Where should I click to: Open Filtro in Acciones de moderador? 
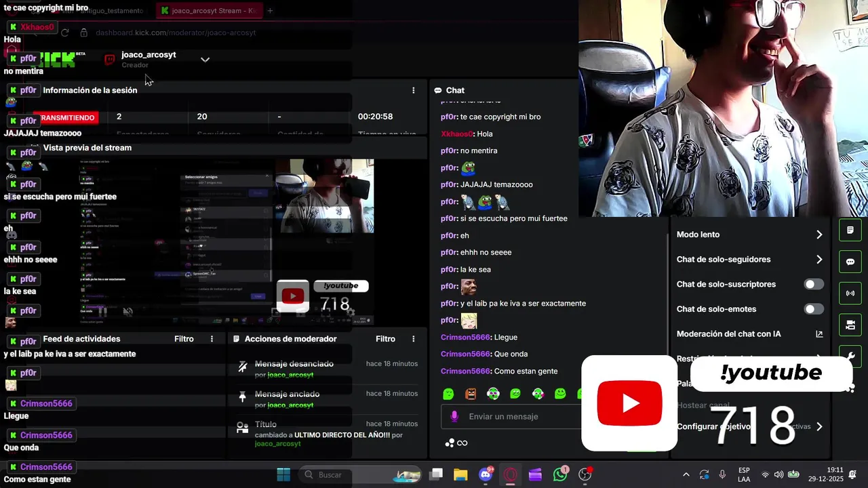(385, 339)
